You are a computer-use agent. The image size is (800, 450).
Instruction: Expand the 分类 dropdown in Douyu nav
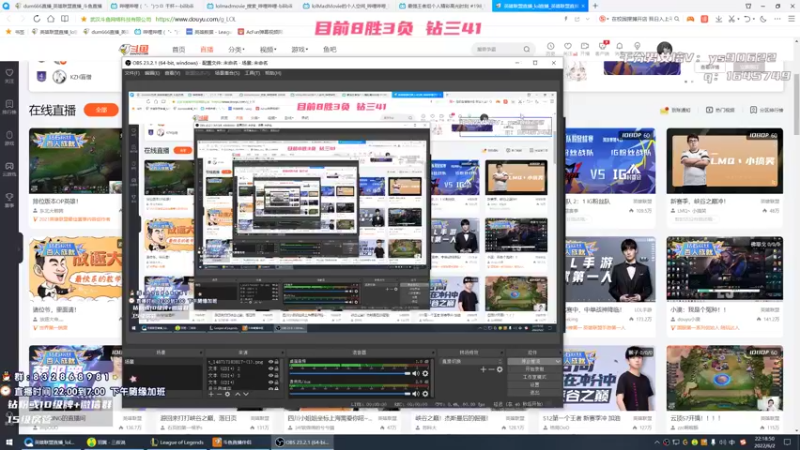(x=236, y=49)
